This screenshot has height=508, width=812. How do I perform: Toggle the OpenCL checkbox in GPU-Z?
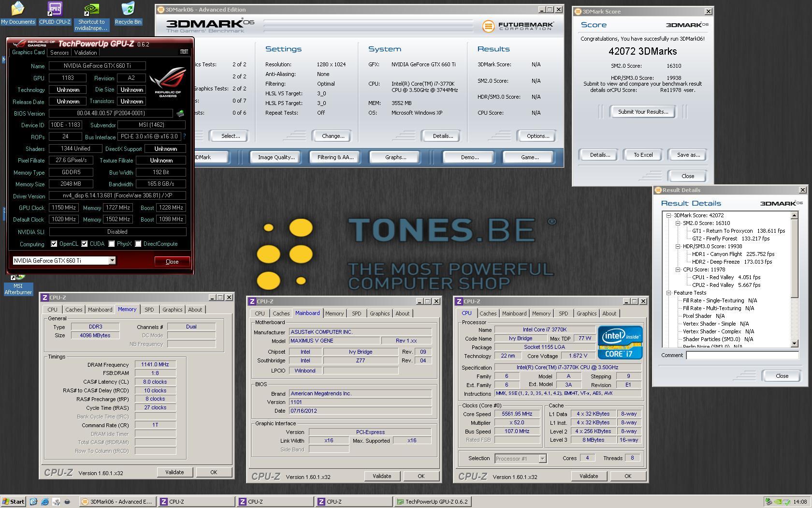click(54, 244)
